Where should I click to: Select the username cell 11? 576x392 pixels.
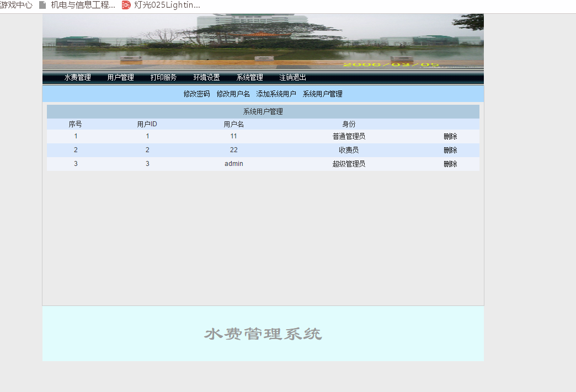pyautogui.click(x=233, y=136)
